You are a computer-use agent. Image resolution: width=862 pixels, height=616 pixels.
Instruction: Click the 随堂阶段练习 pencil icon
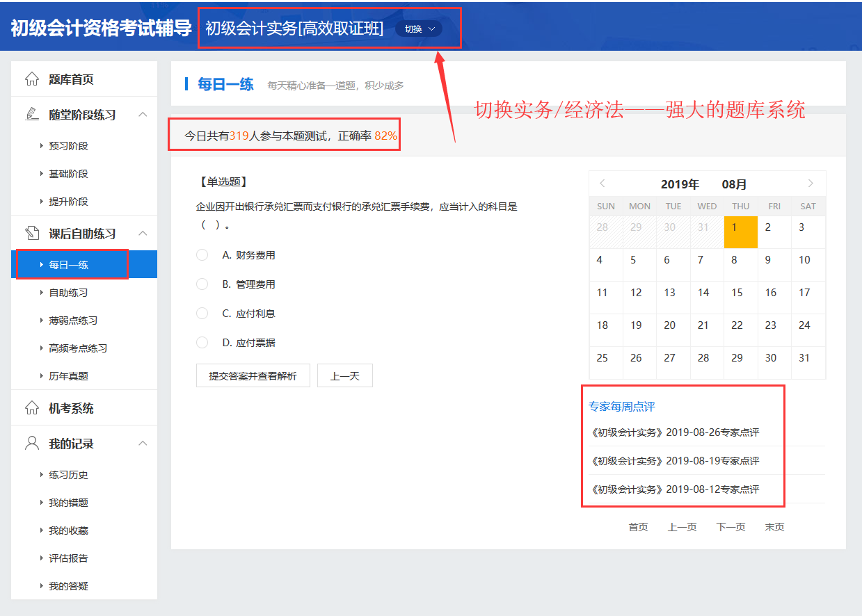[32, 115]
